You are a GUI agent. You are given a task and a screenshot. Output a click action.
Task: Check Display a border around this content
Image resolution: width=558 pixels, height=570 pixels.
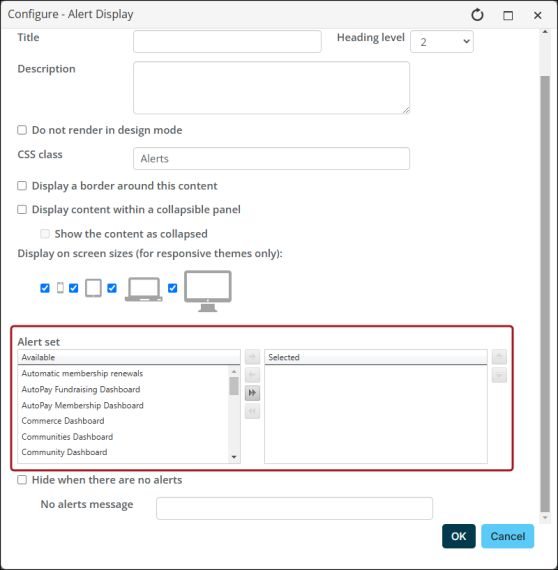click(x=22, y=186)
